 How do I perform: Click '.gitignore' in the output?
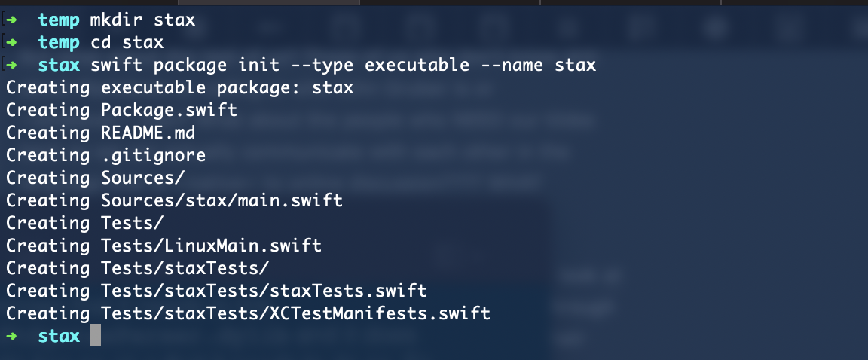[x=154, y=155]
